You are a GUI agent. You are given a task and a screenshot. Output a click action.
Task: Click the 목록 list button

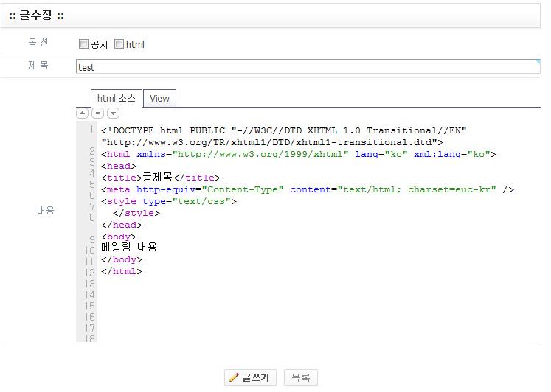tap(300, 377)
